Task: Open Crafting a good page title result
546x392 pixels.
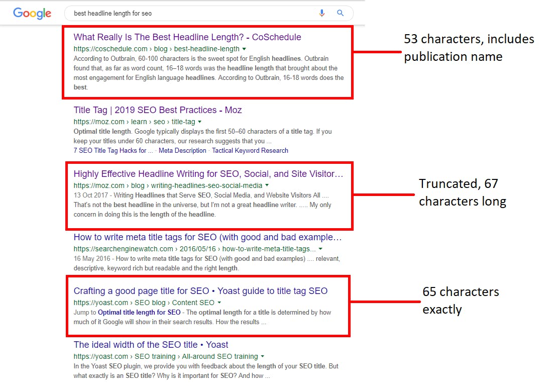Action: (x=200, y=291)
